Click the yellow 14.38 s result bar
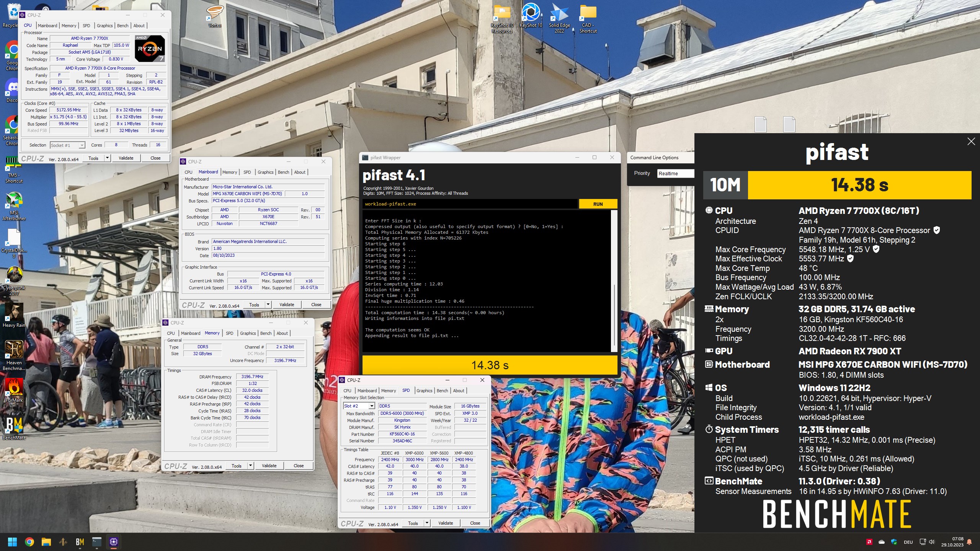 tap(490, 365)
